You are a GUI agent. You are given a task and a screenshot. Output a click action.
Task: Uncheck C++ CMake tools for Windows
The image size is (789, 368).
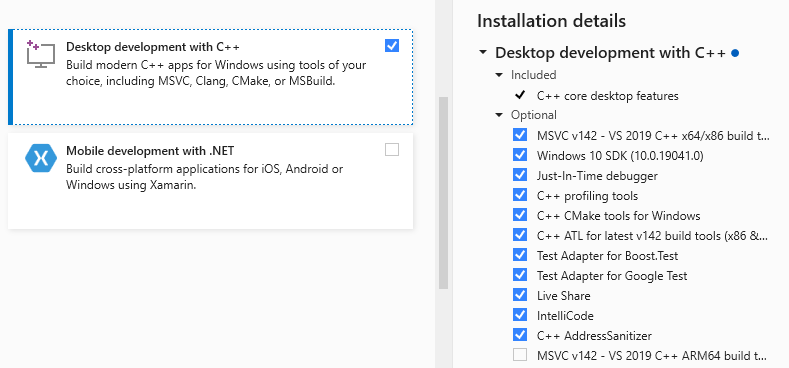(x=520, y=215)
